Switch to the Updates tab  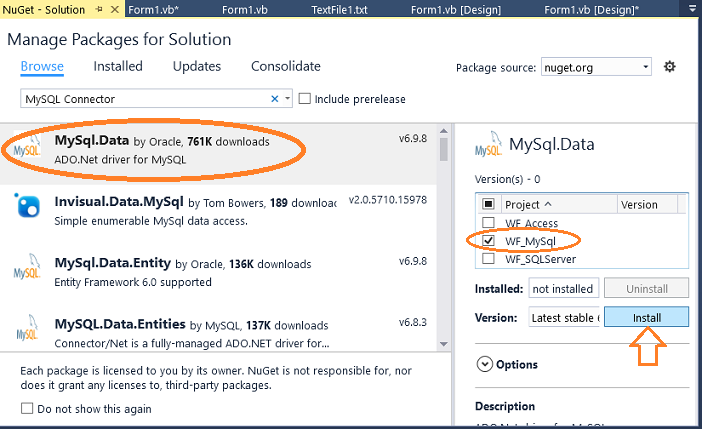point(197,66)
